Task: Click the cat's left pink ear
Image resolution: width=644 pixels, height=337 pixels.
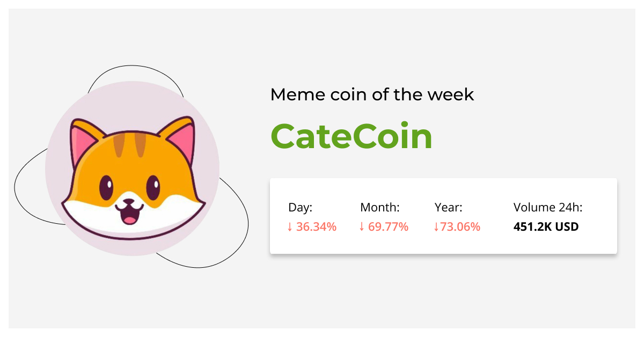Action: click(x=80, y=143)
